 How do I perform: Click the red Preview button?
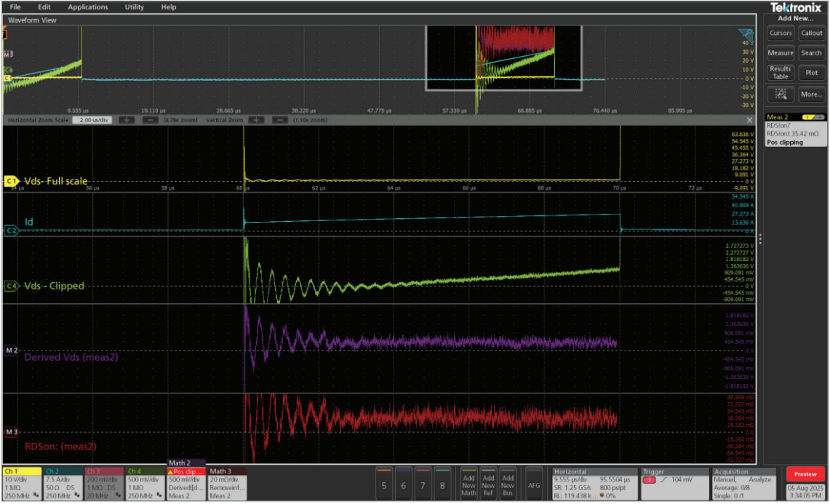click(805, 474)
